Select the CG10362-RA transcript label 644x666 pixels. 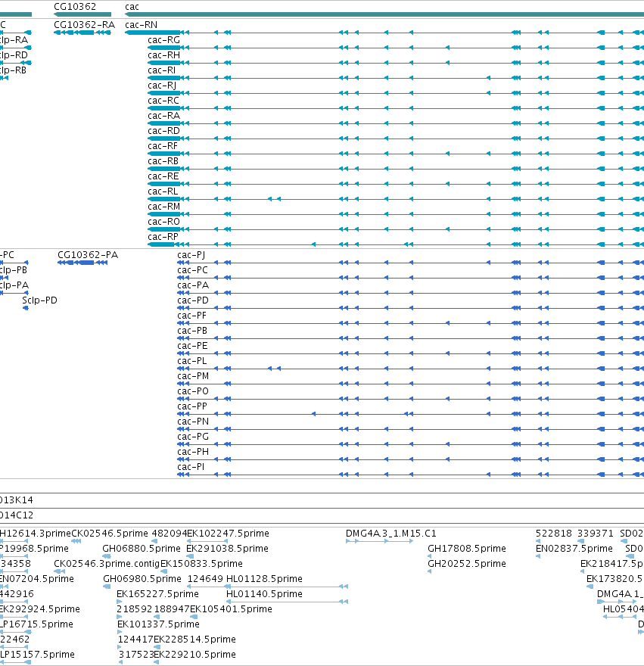coord(85,25)
